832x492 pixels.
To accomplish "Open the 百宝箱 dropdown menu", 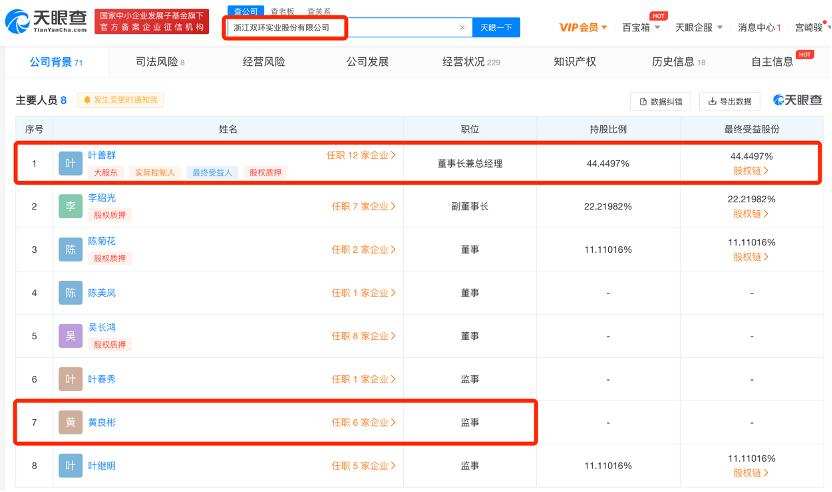I will coord(640,27).
